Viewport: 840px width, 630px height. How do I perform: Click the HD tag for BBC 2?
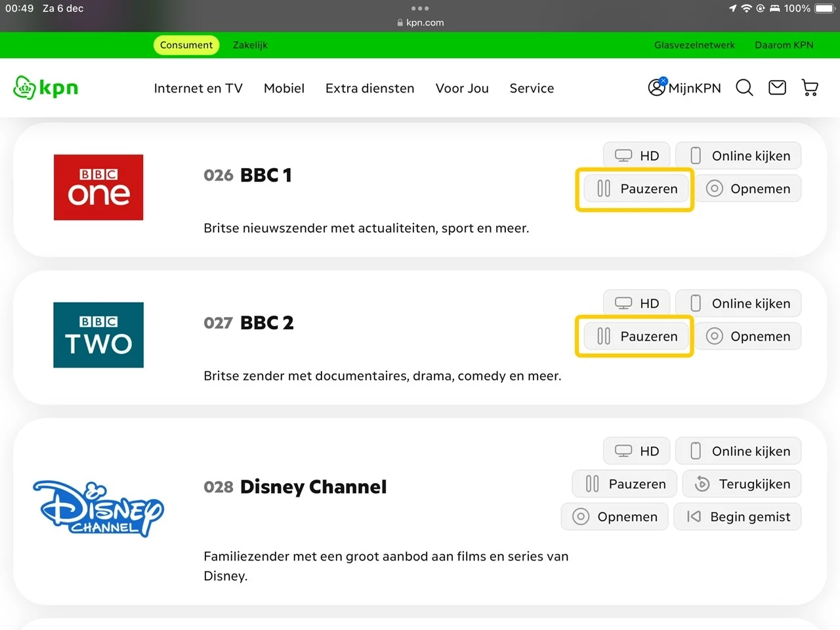(637, 303)
